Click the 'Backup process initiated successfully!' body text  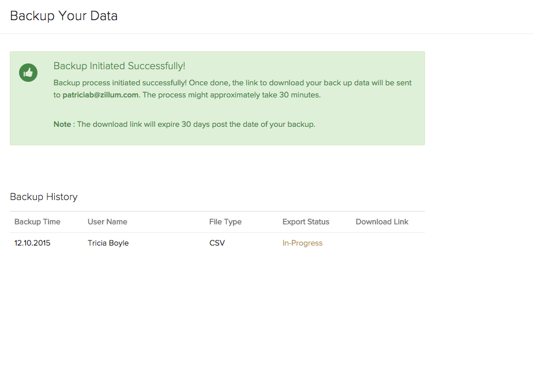(120, 83)
